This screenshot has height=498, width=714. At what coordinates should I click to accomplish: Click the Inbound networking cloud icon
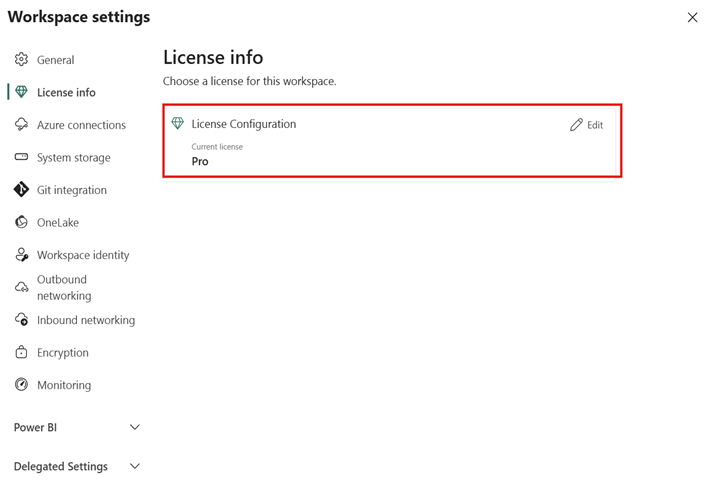(21, 320)
